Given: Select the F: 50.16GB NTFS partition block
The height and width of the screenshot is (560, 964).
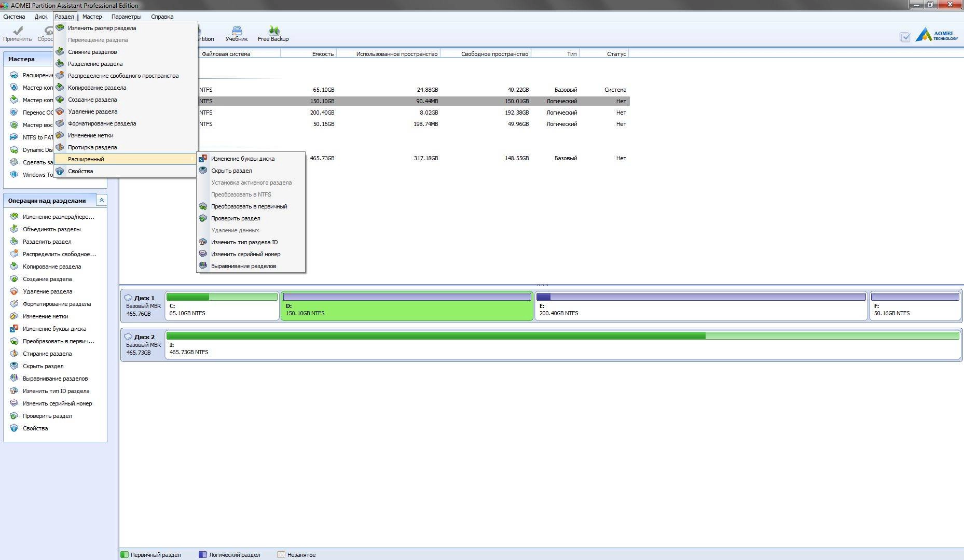Looking at the screenshot, I should click(915, 306).
